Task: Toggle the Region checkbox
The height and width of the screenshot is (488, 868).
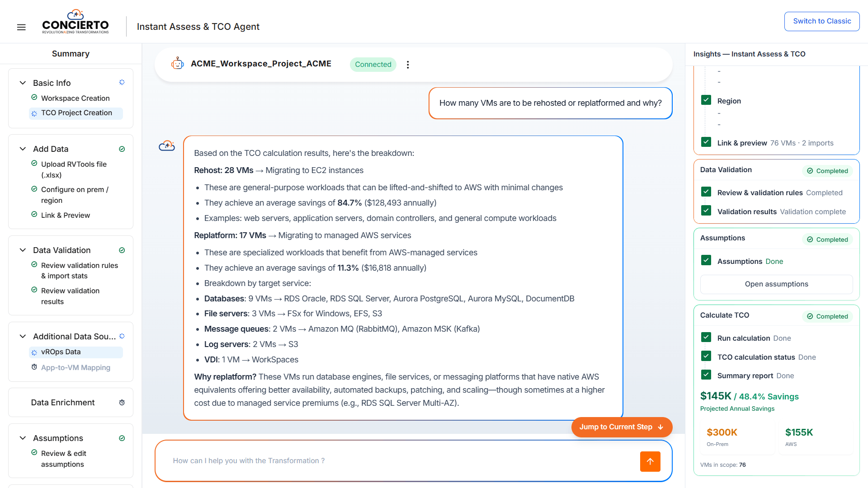Action: [x=706, y=100]
